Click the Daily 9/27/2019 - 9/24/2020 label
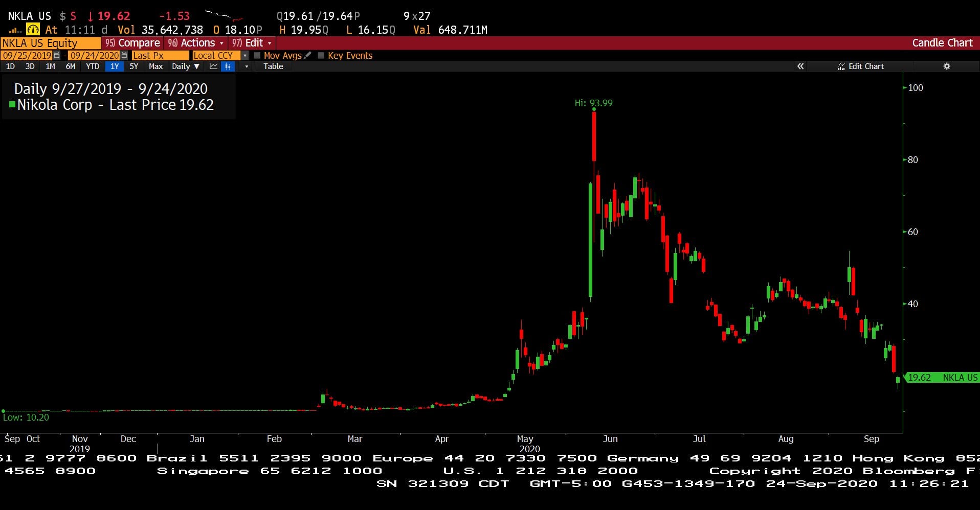Viewport: 980px width, 510px height. pyautogui.click(x=111, y=89)
